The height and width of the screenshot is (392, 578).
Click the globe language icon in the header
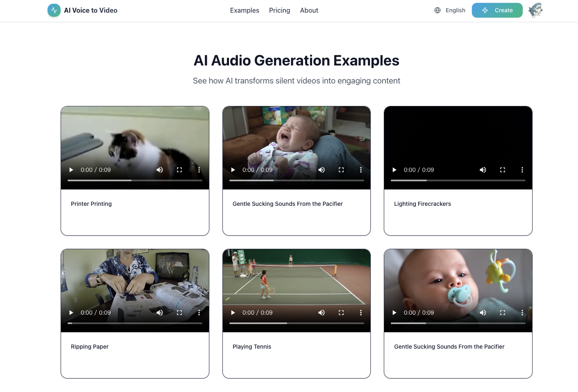[x=437, y=10]
